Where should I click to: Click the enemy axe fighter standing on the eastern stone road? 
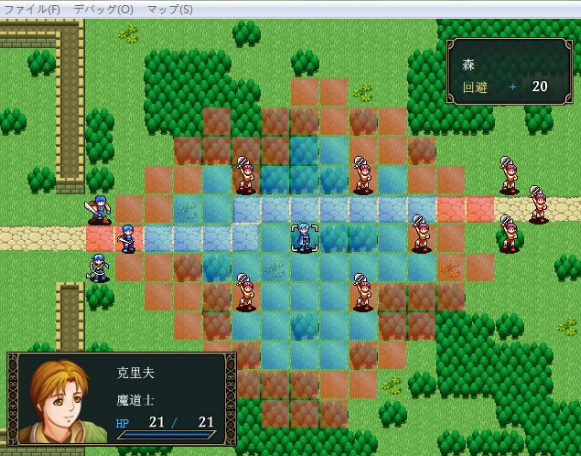[x=538, y=204]
